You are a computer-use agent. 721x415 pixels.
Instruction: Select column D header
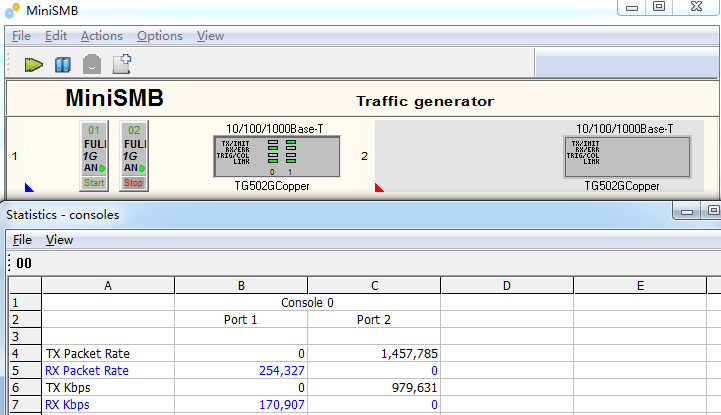507,285
